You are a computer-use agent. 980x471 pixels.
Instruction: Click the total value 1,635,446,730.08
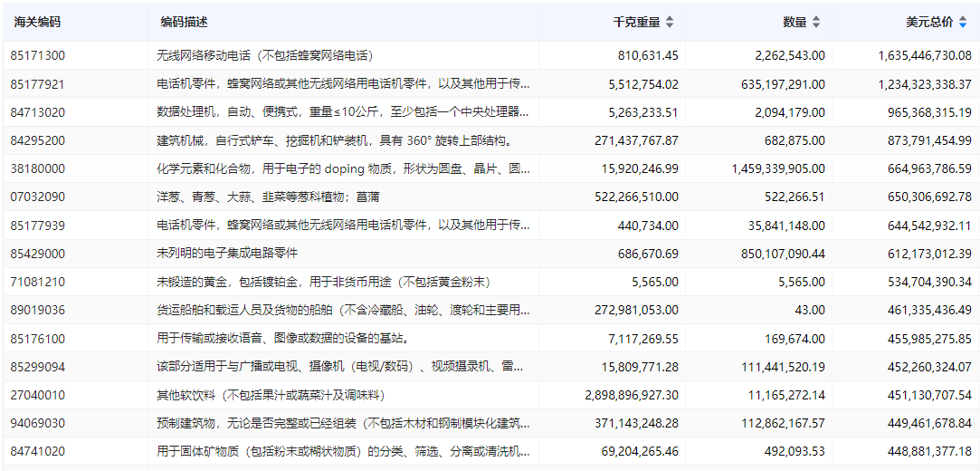[x=924, y=55]
